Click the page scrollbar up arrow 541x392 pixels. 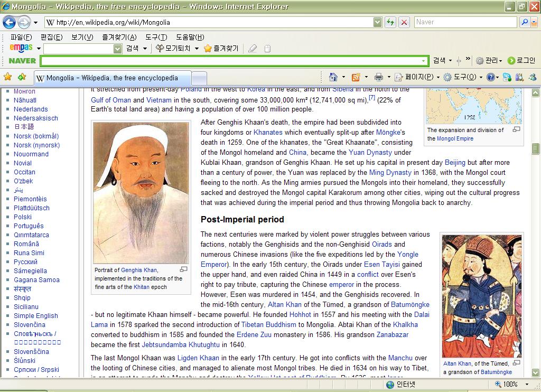point(536,92)
